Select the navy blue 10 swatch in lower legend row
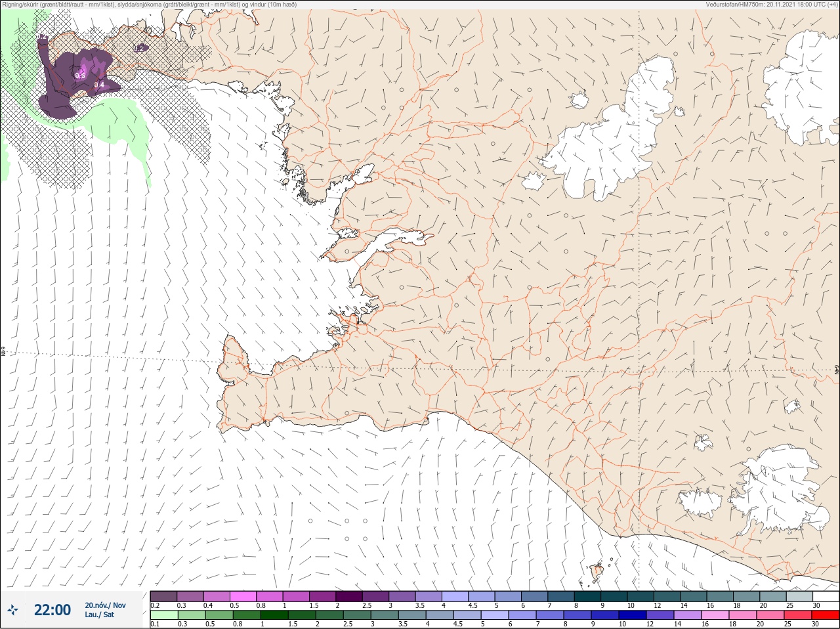Viewport: 840px width, 629px height. pyautogui.click(x=632, y=615)
